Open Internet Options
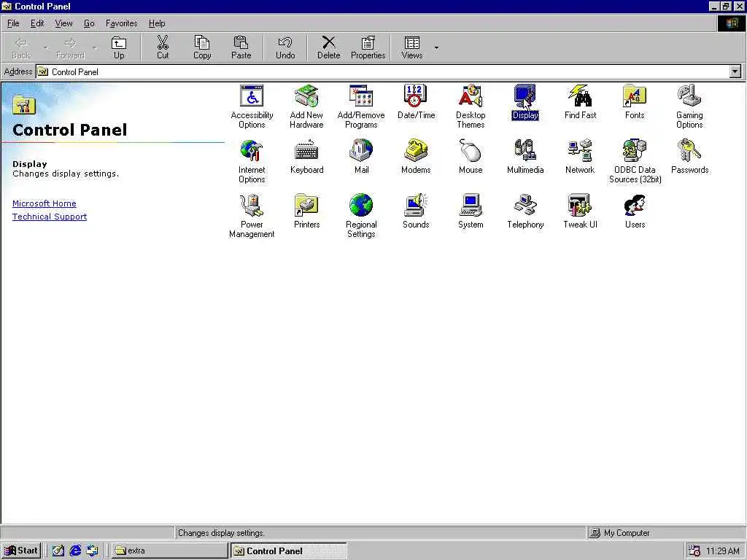Viewport: 747px width, 560px height. 252,161
